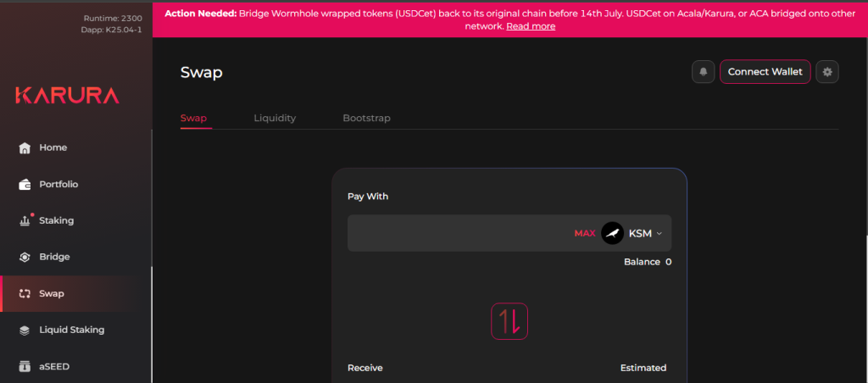Screen dimensions: 868x383
Task: Click the notification bell icon
Action: [703, 72]
